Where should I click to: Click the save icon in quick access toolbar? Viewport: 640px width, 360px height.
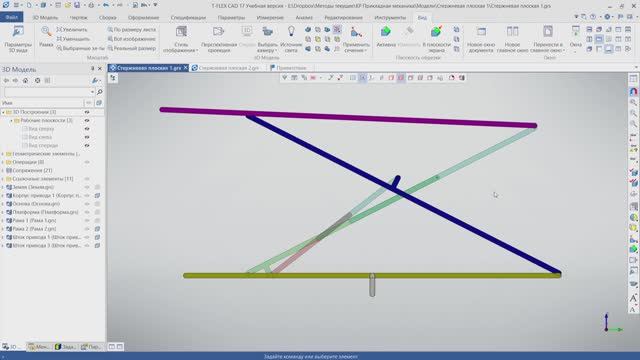77,5
